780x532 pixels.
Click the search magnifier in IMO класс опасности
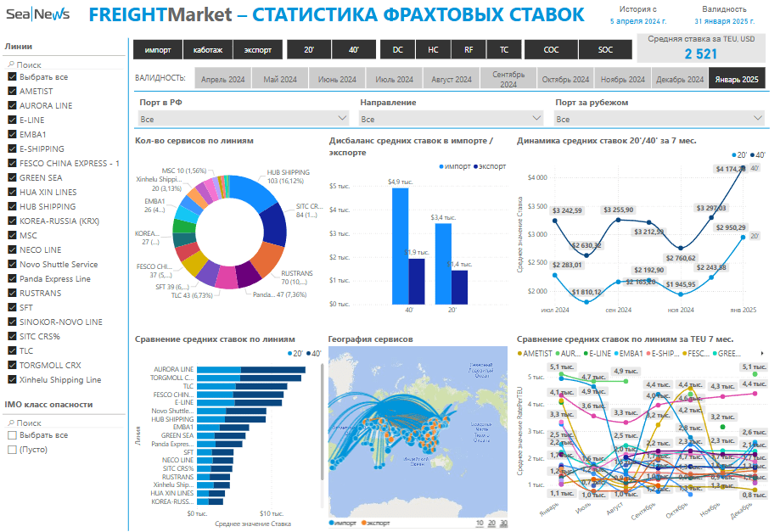(x=11, y=423)
